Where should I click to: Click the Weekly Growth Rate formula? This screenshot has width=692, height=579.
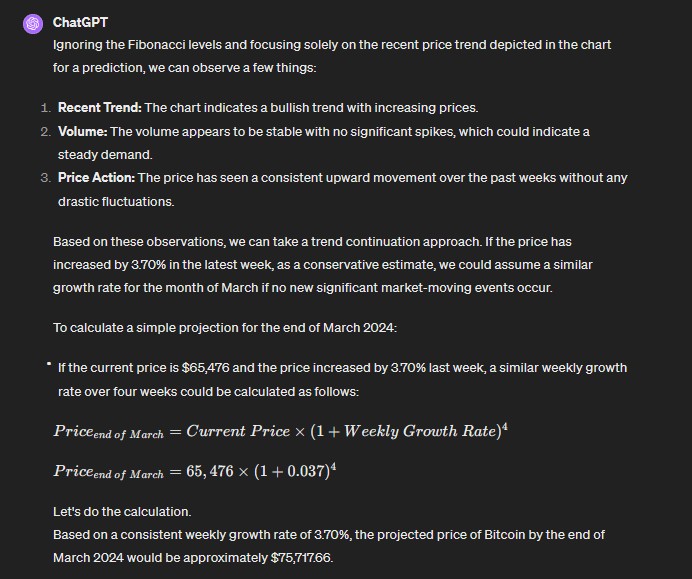click(273, 432)
